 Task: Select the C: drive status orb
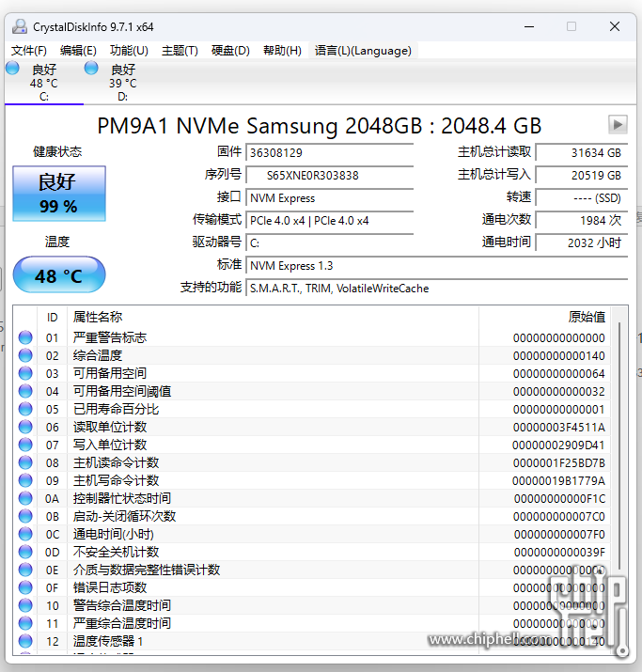(12, 69)
